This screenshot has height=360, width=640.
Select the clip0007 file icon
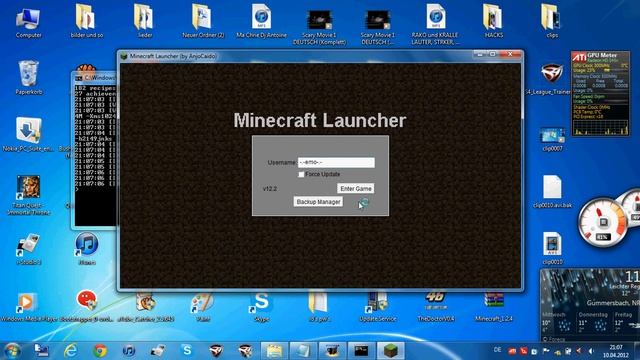tap(552, 139)
